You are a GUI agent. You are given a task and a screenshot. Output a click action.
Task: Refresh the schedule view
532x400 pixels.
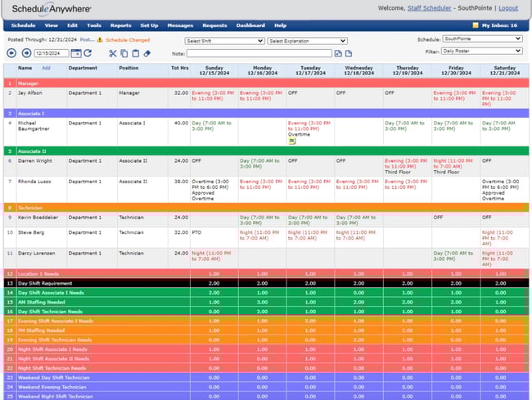pyautogui.click(x=88, y=53)
